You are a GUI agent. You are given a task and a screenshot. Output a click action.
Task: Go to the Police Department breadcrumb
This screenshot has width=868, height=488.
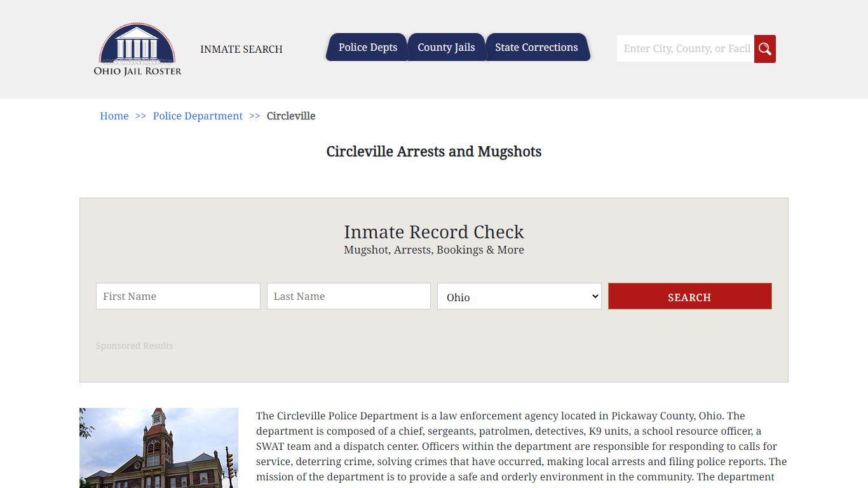(198, 116)
